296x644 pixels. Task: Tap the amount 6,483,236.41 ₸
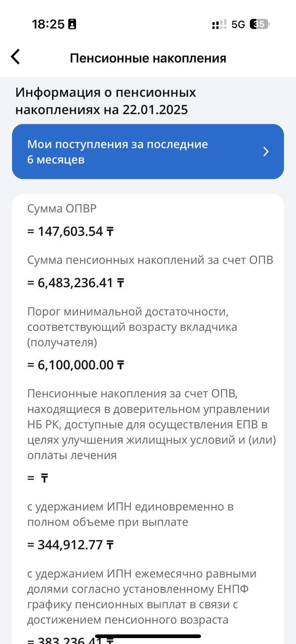(76, 283)
